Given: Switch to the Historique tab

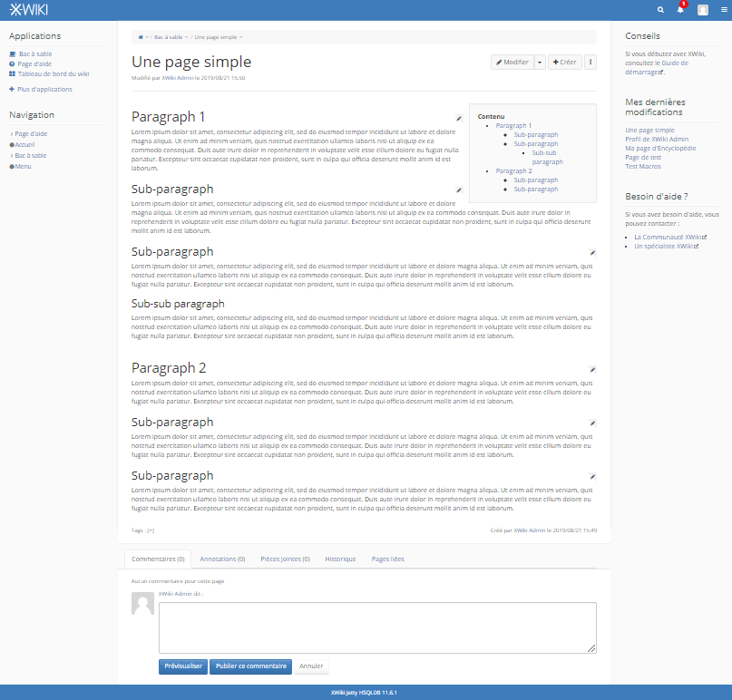Looking at the screenshot, I should [340, 559].
